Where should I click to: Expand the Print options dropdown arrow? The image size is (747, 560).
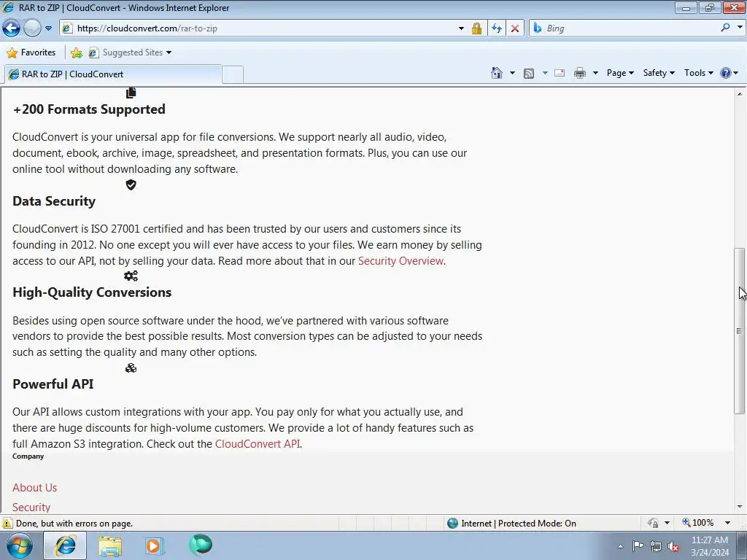coord(595,73)
